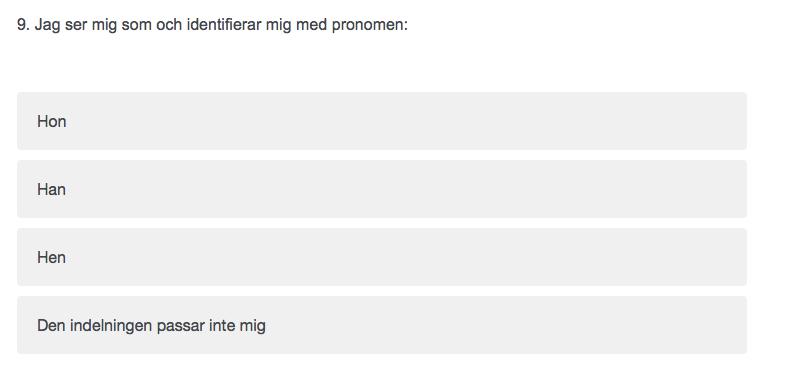Click the word Hen in third option
787x382 pixels.
pos(51,258)
